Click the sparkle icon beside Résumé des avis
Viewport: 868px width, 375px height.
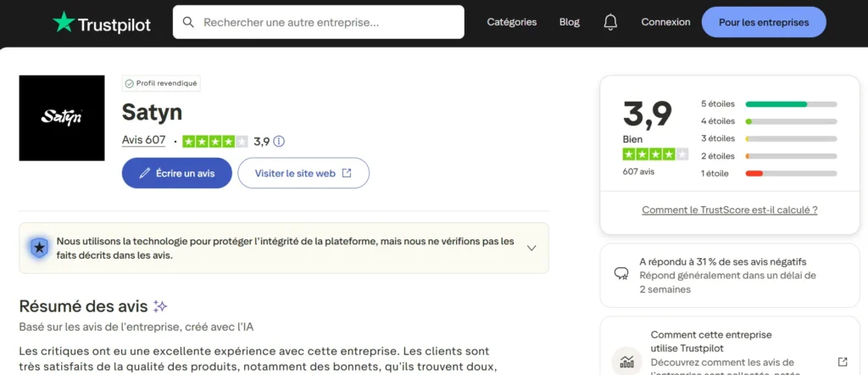click(x=160, y=306)
